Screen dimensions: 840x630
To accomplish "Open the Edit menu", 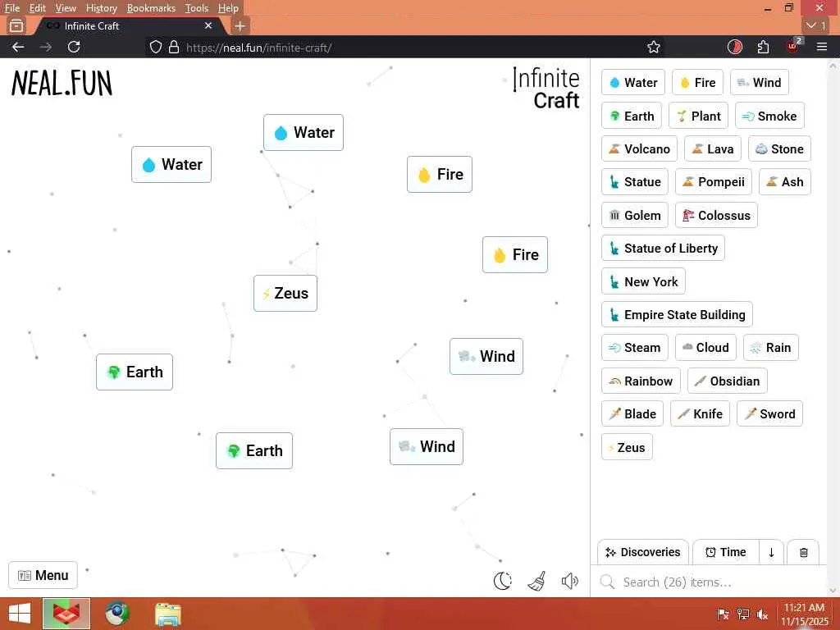I will (37, 8).
